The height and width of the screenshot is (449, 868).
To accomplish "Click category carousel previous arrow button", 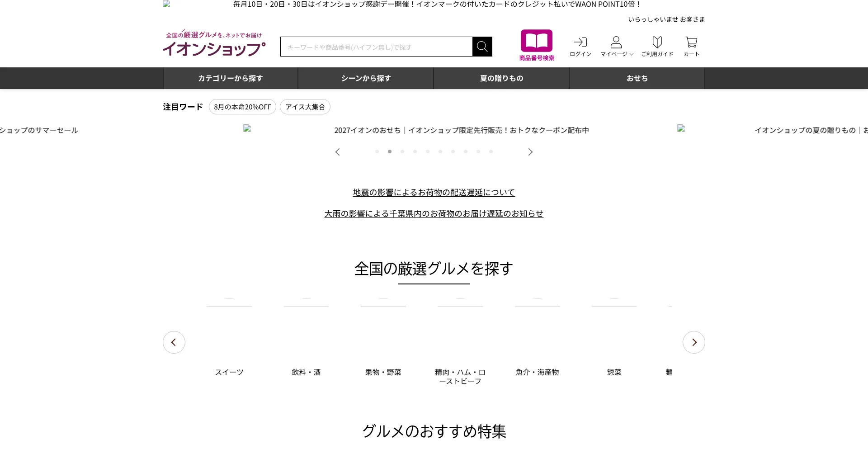I will point(174,342).
